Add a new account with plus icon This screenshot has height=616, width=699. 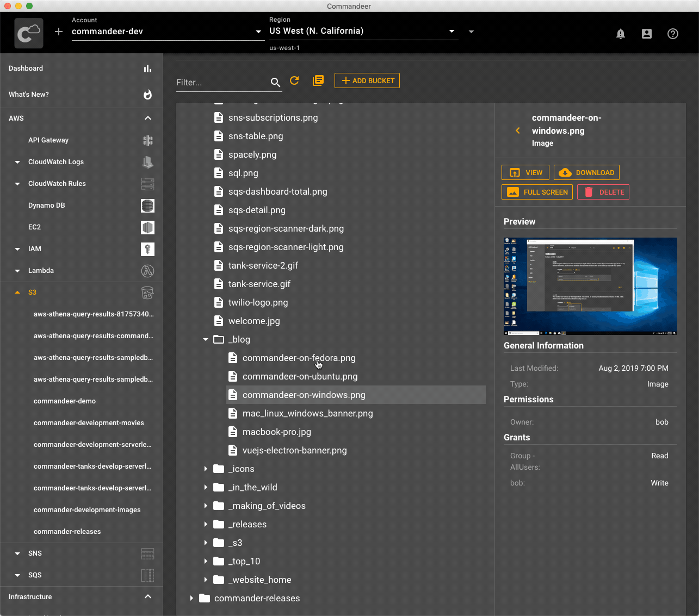[x=59, y=32]
